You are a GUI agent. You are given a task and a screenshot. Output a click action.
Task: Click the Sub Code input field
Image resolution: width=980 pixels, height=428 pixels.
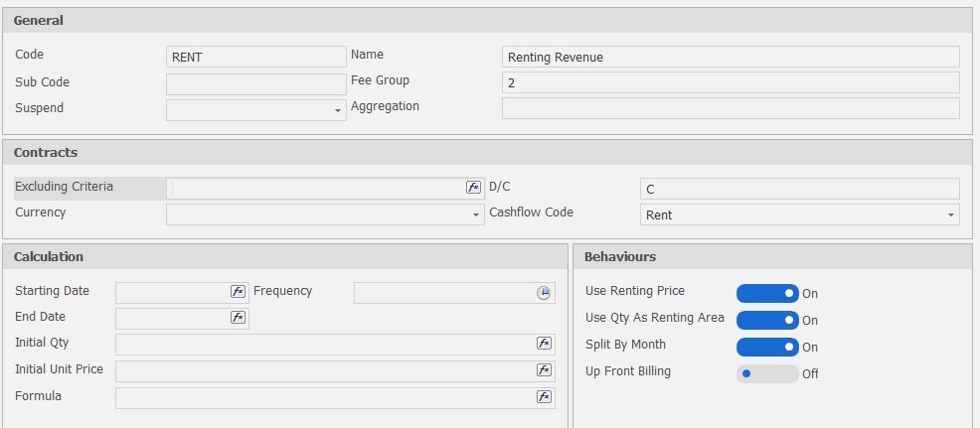pos(256,83)
